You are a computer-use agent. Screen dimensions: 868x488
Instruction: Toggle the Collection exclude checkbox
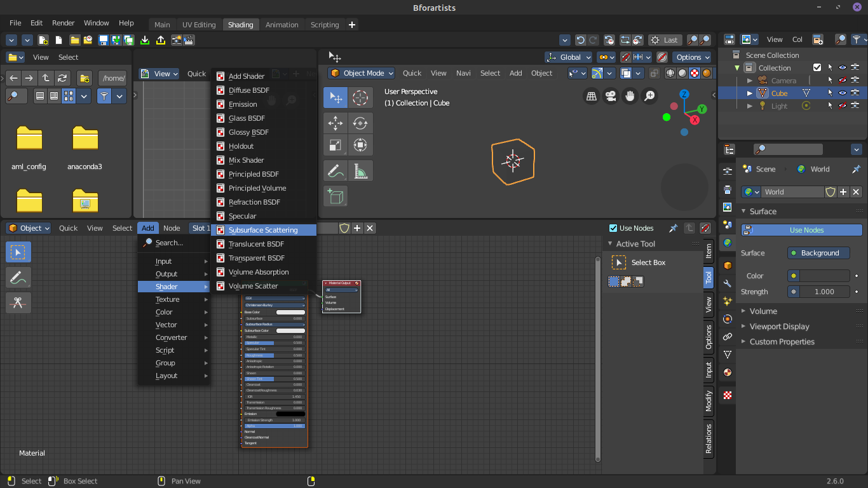817,67
